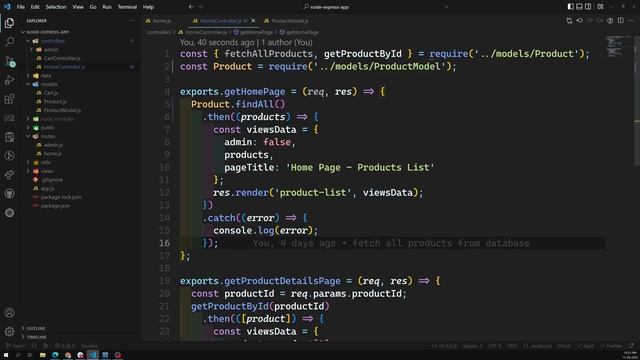The image size is (640, 360).
Task: Click Open Changes icon in editor toolbar
Action: (x=569, y=21)
